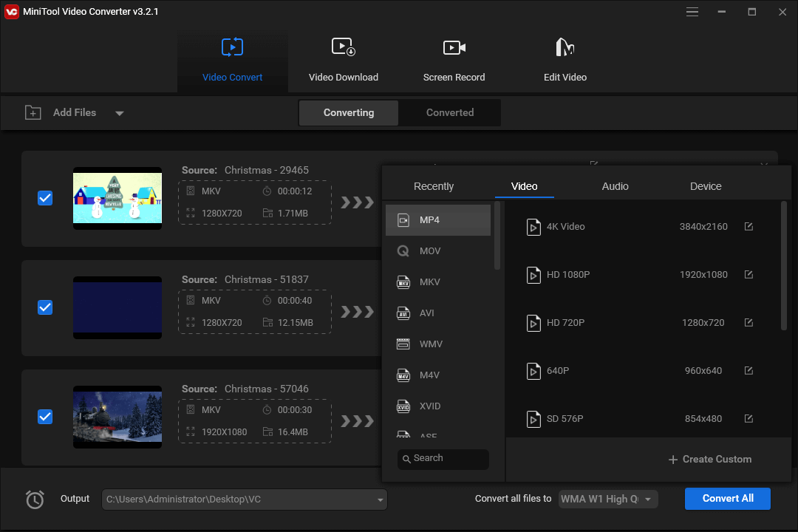The image size is (798, 532).
Task: Click the 00:00:40 duration value
Action: 295,301
